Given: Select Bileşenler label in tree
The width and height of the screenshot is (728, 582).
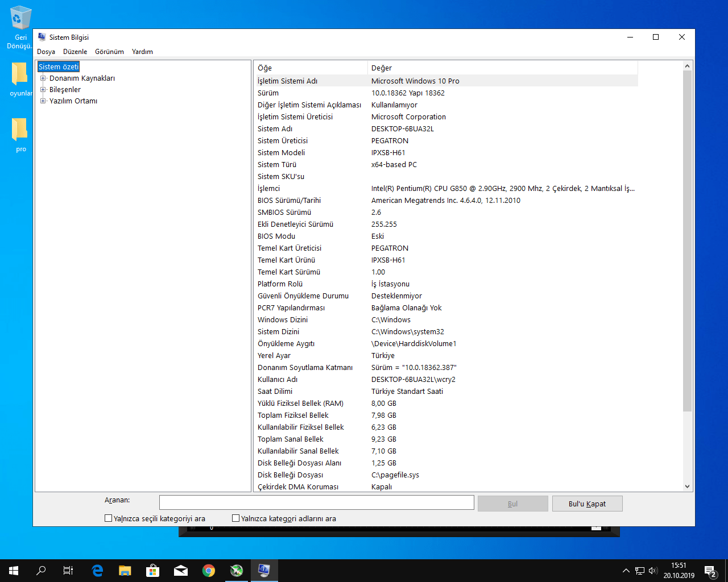Looking at the screenshot, I should click(65, 90).
